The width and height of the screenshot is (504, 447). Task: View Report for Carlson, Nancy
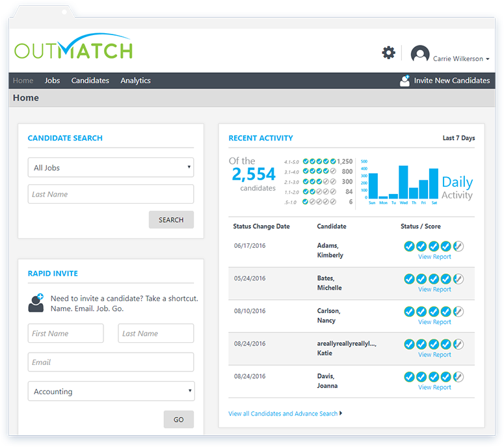coord(434,322)
